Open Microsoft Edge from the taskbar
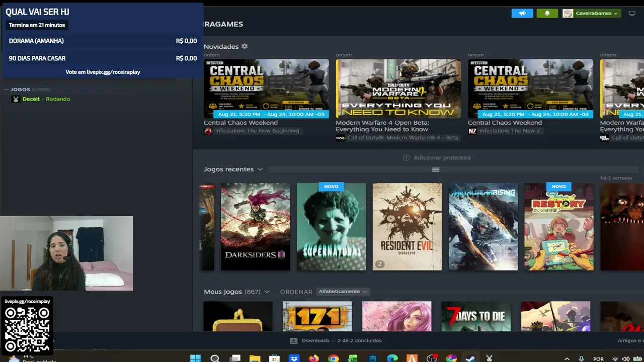Viewport: 644px width, 362px height. 392,358
